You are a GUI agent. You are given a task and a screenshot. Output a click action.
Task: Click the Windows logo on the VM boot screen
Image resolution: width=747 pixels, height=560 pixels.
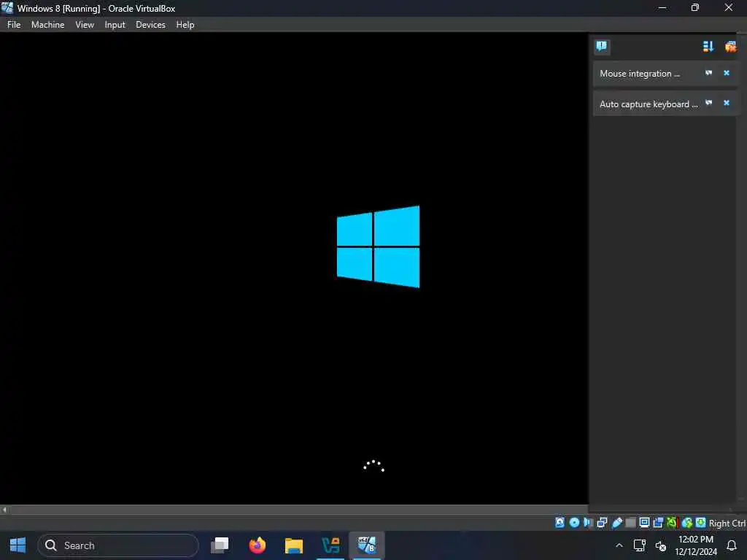point(379,246)
